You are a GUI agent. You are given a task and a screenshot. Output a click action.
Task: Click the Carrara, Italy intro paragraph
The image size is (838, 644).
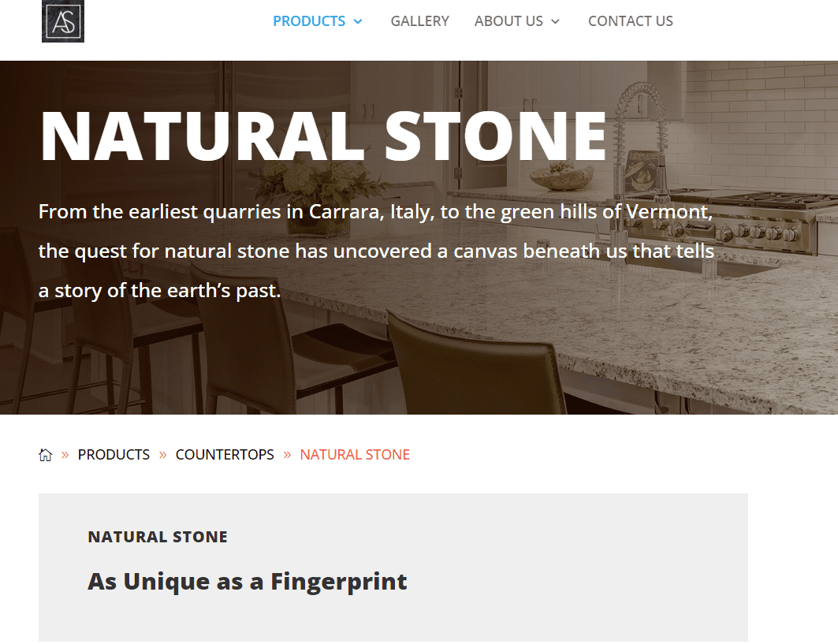376,251
